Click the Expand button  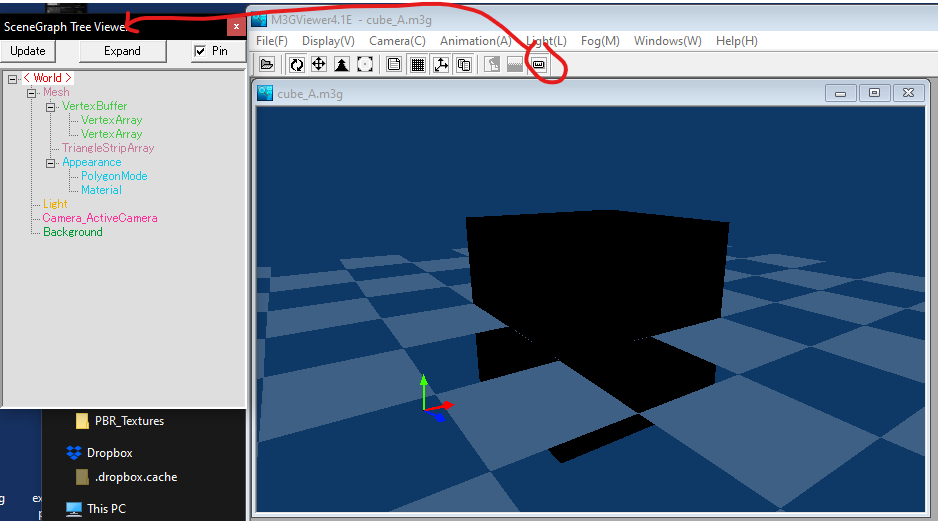pos(122,51)
